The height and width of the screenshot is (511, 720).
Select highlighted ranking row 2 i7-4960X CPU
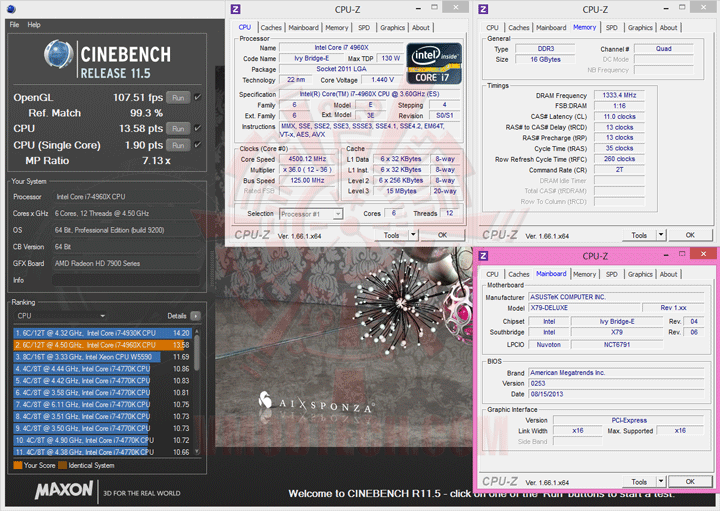click(103, 345)
